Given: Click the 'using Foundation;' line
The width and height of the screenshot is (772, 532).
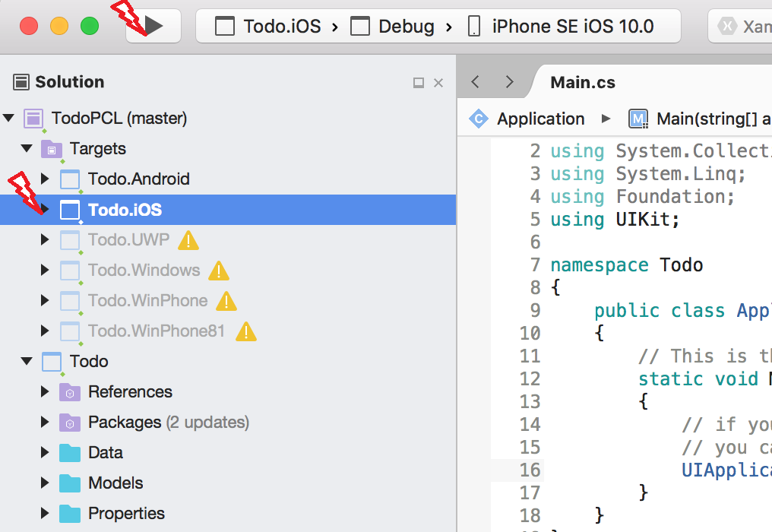Looking at the screenshot, I should coord(643,197).
